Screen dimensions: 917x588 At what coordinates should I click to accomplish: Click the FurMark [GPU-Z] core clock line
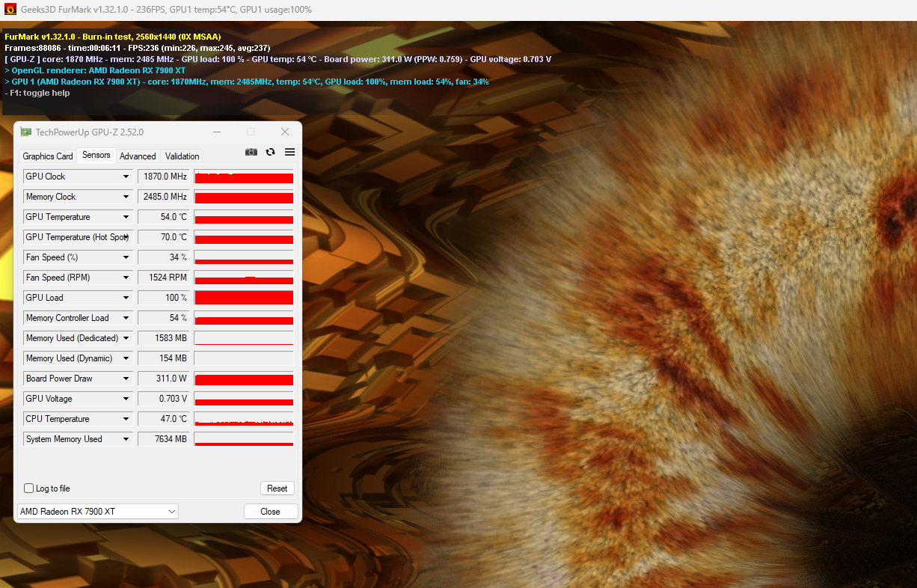tap(278, 59)
